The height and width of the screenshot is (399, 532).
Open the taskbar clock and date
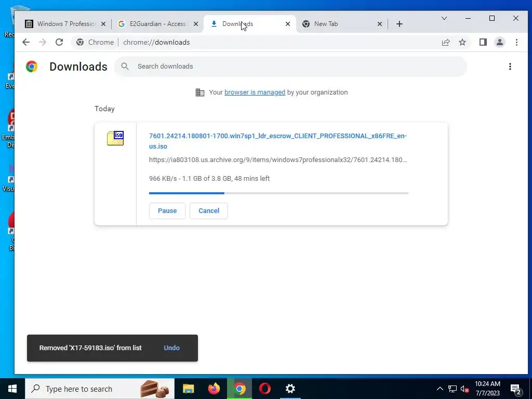487,389
